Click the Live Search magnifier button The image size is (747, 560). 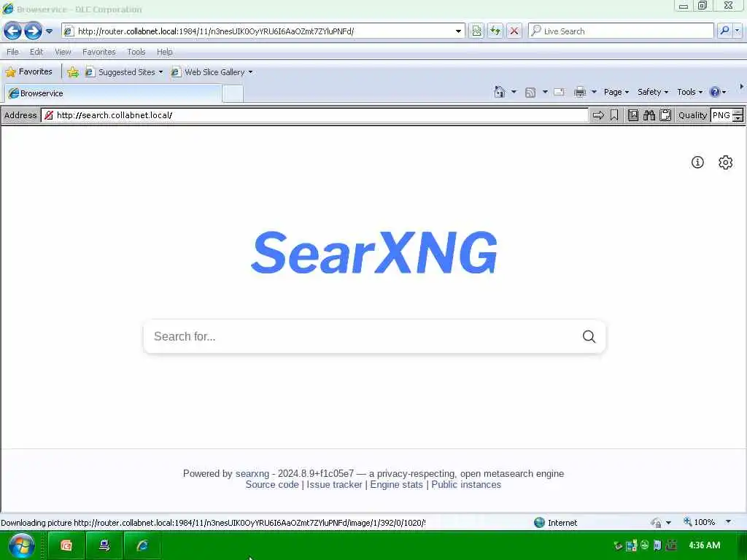724,31
